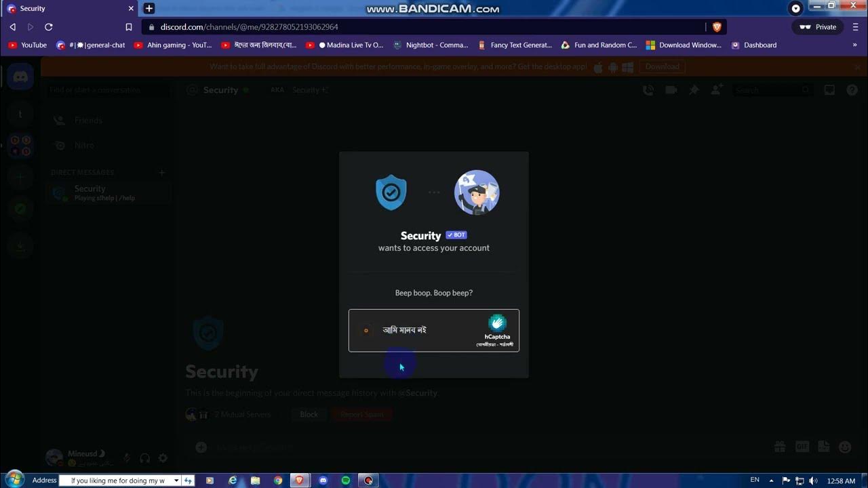Start video call icon
This screenshot has height=488, width=868.
click(x=671, y=90)
